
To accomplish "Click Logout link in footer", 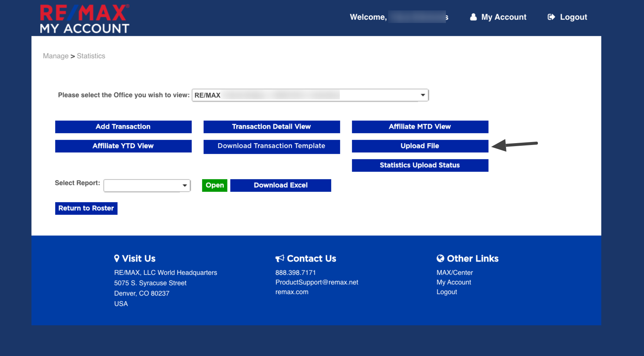I will 447,292.
